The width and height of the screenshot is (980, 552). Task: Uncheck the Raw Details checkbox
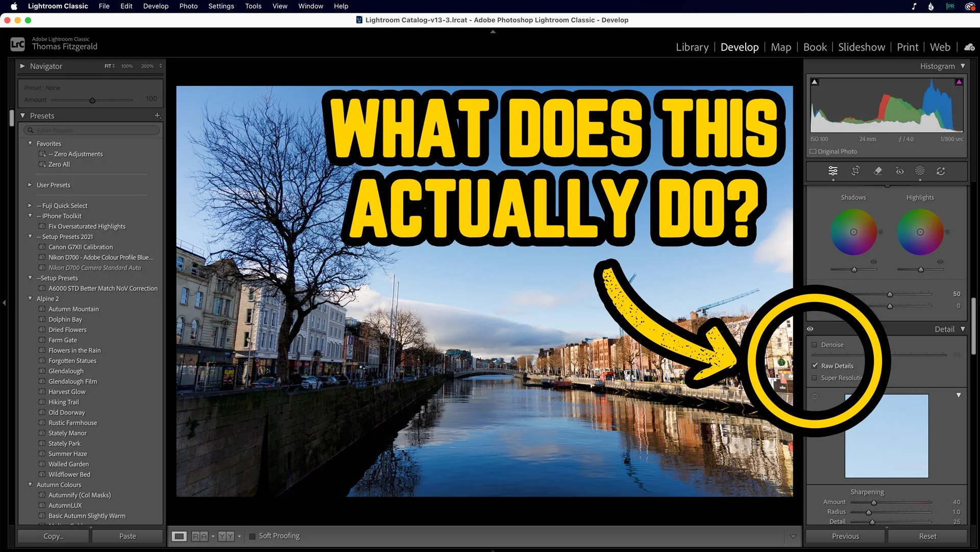(x=815, y=366)
